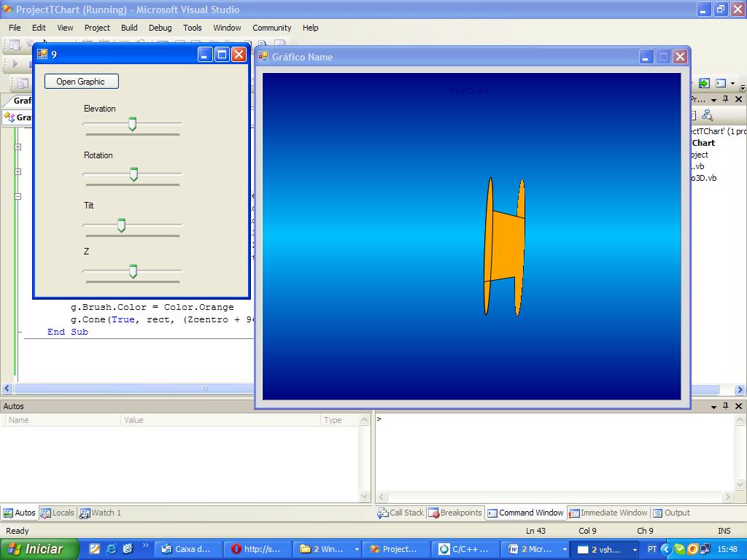The image size is (747, 560).
Task: Pin the Solution Explorer panel
Action: 726,99
